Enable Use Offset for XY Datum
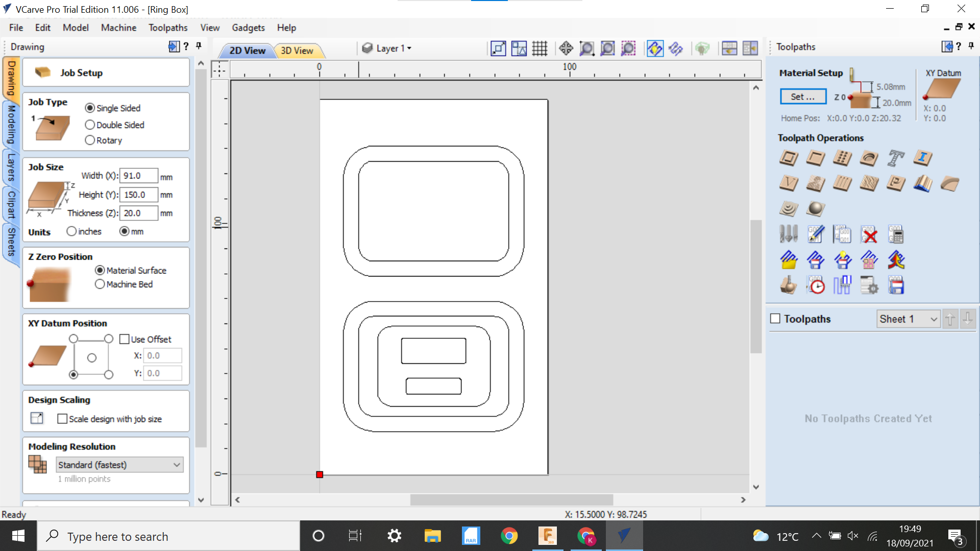 click(123, 338)
